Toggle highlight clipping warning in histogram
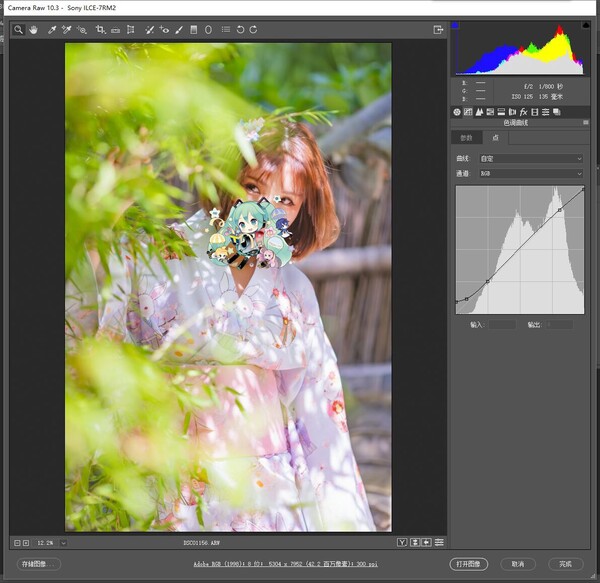The width and height of the screenshot is (600, 583). pos(586,25)
